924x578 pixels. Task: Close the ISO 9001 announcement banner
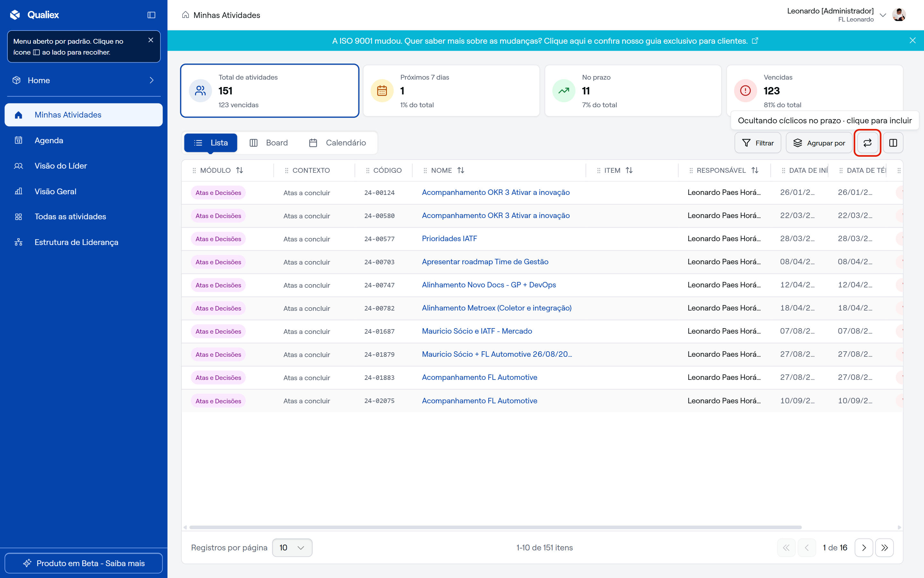912,40
